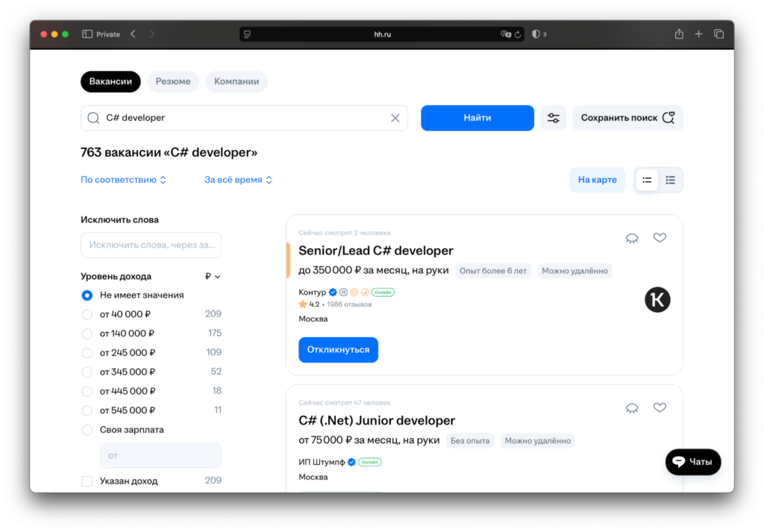Hide the Senior/Lead C# developer vacancy
The height and width of the screenshot is (532, 764).
coord(632,238)
